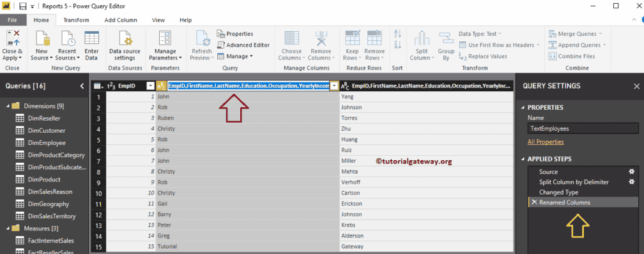The height and width of the screenshot is (254, 644).
Task: Switch to the Home tab
Action: 41,20
